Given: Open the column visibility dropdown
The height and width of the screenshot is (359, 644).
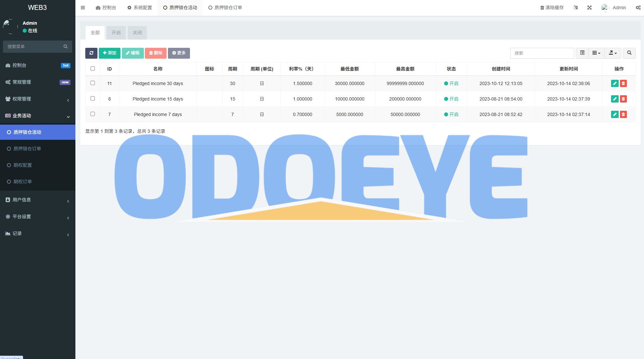Looking at the screenshot, I should [596, 53].
